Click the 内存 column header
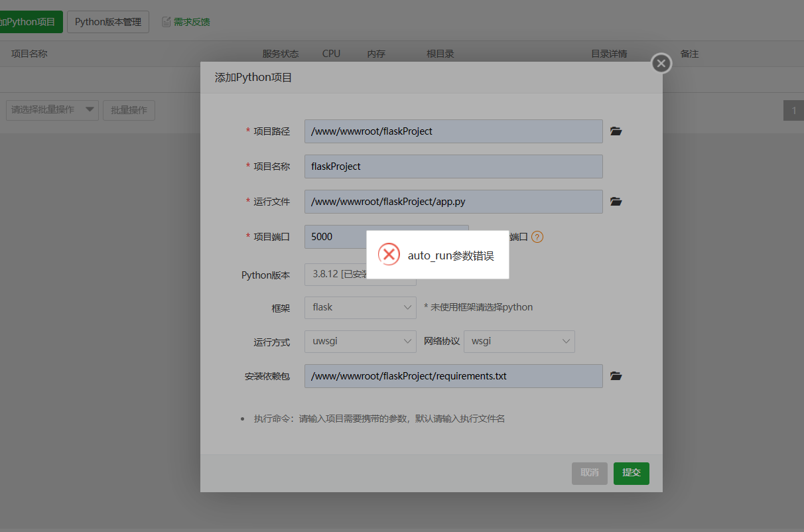This screenshot has height=532, width=804. [x=376, y=54]
